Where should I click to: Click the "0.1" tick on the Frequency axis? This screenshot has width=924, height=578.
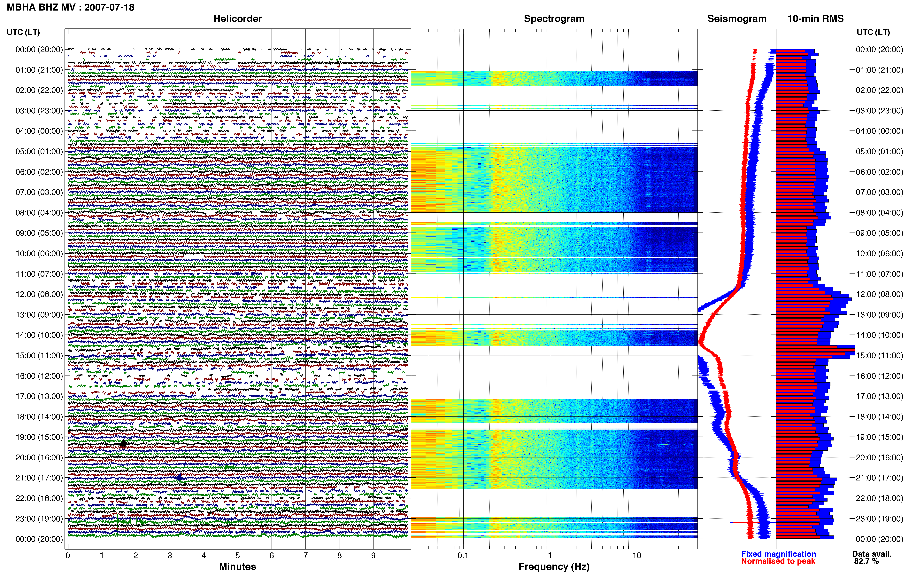click(x=463, y=555)
